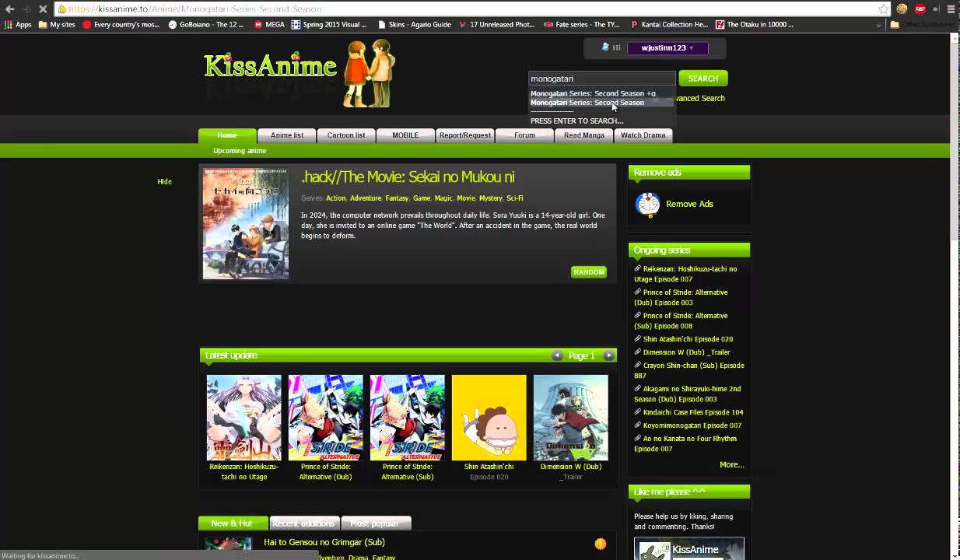Click the .hack movie cover image
Viewport: 960px width, 560px height.
point(246,224)
